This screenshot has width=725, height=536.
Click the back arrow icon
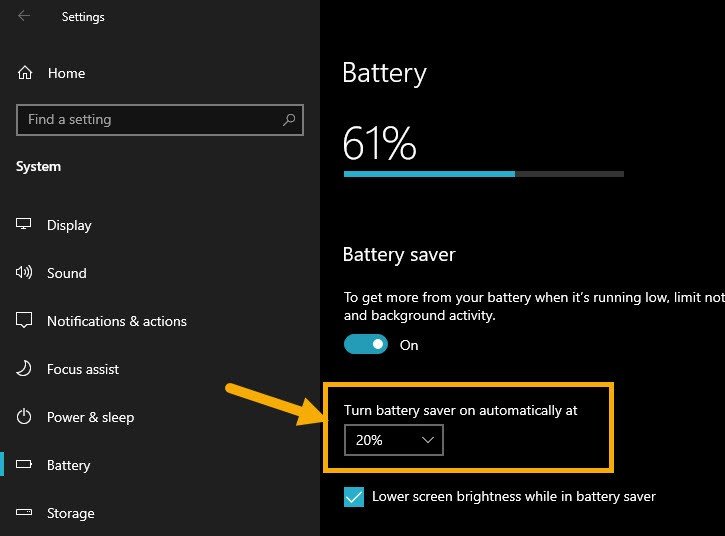pos(24,16)
